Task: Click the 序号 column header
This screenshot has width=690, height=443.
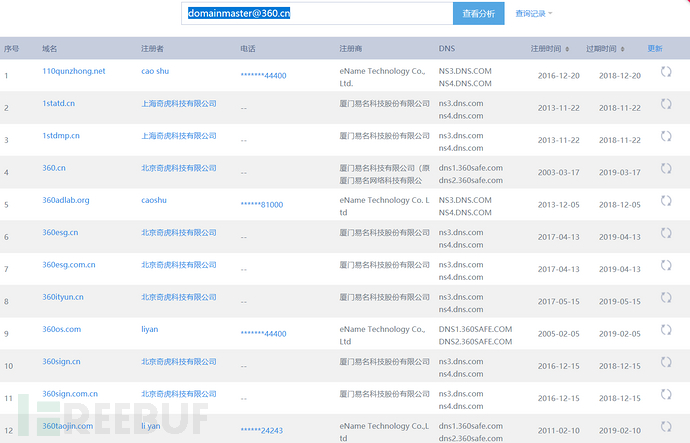Action: point(11,48)
